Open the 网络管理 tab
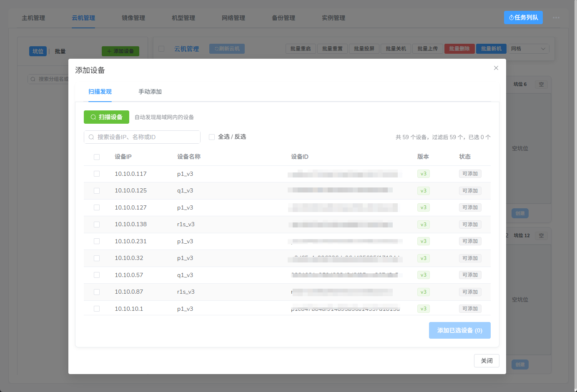The height and width of the screenshot is (392, 577). (233, 18)
